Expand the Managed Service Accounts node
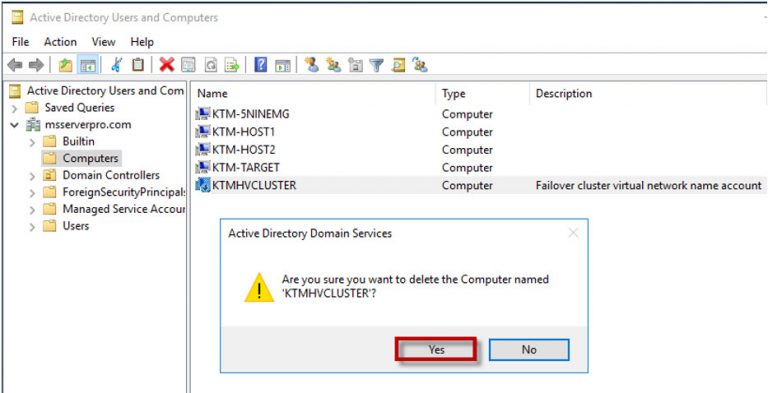This screenshot has height=393, width=768. [x=32, y=210]
